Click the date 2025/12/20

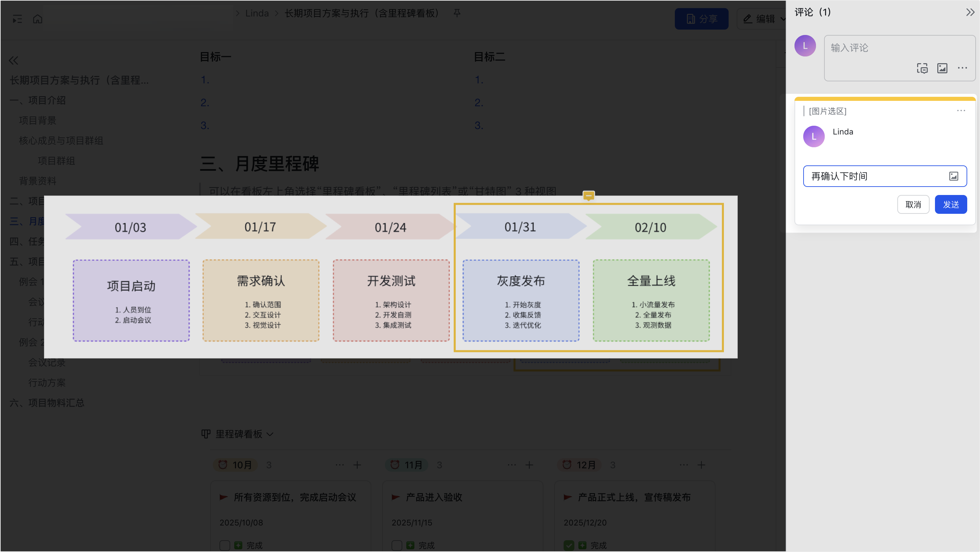(585, 523)
